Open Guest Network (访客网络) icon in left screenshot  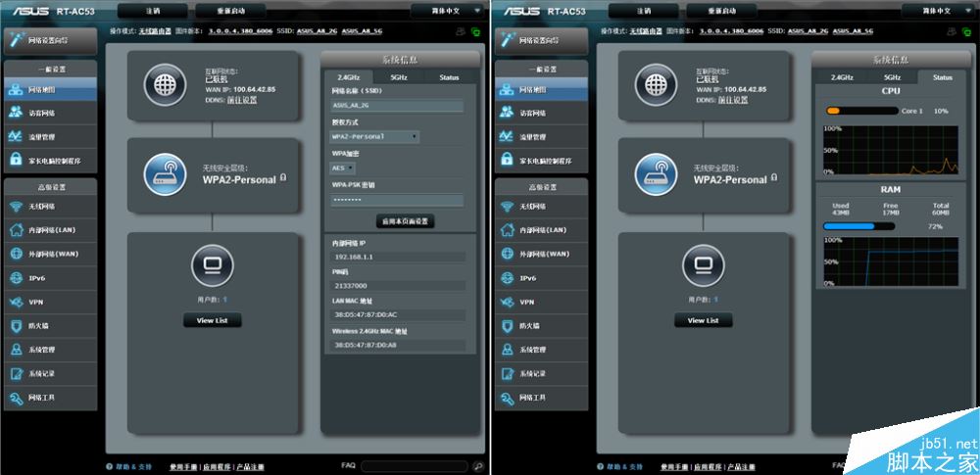coord(16,114)
